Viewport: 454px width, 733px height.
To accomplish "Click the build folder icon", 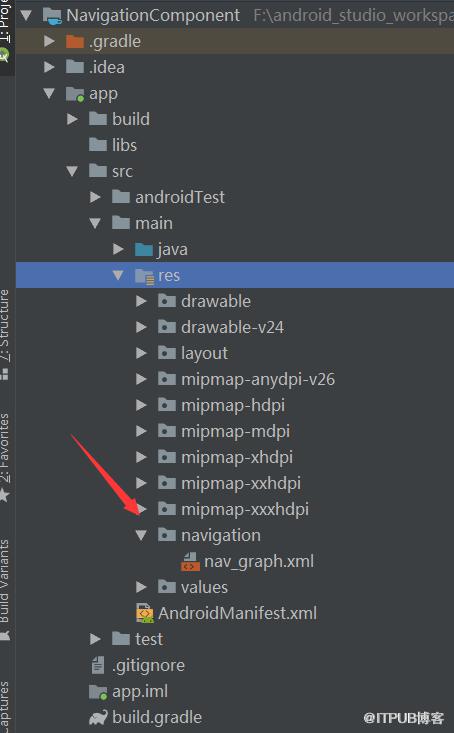I will click(x=98, y=119).
